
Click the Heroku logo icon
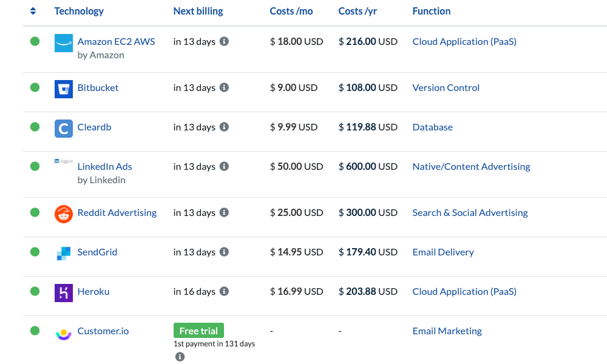click(x=64, y=293)
